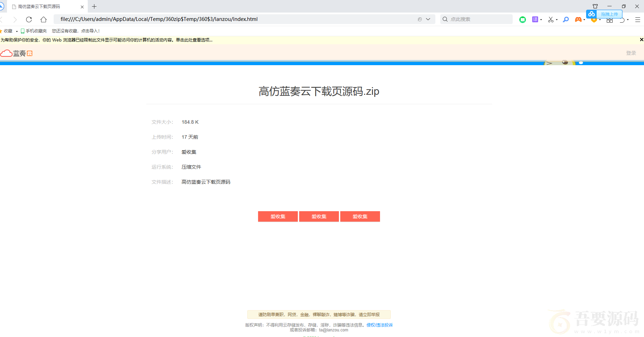Reload the page with refresh icon
This screenshot has height=337, width=644.
coord(29,20)
